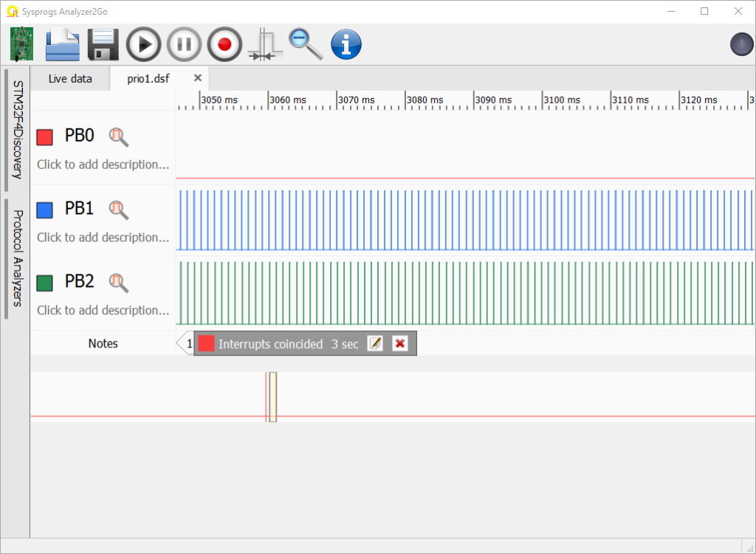The height and width of the screenshot is (554, 756).
Task: Select the edge interval measurement tool
Action: point(264,44)
